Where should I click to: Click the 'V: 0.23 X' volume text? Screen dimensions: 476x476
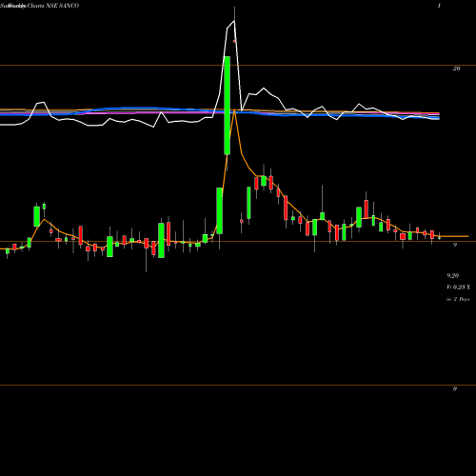click(x=459, y=288)
